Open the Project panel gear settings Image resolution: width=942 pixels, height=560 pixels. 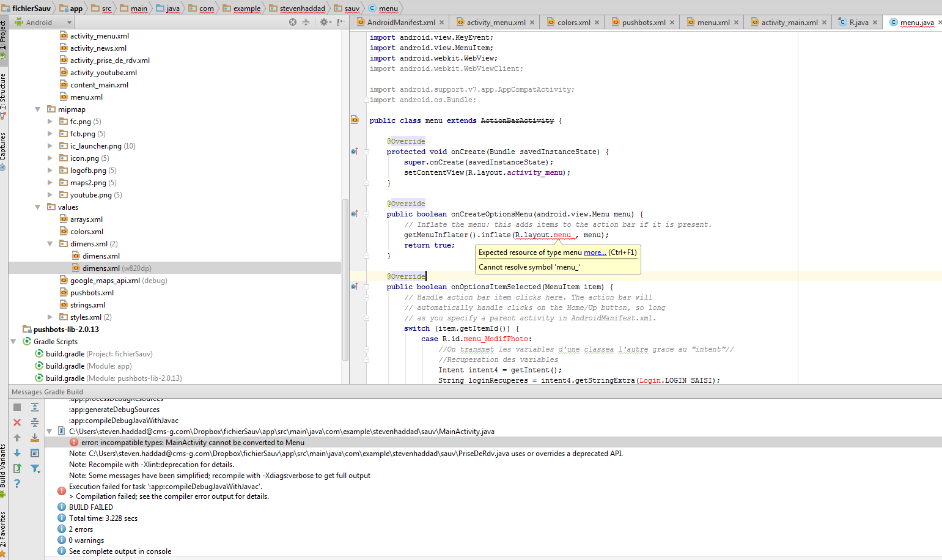(325, 22)
